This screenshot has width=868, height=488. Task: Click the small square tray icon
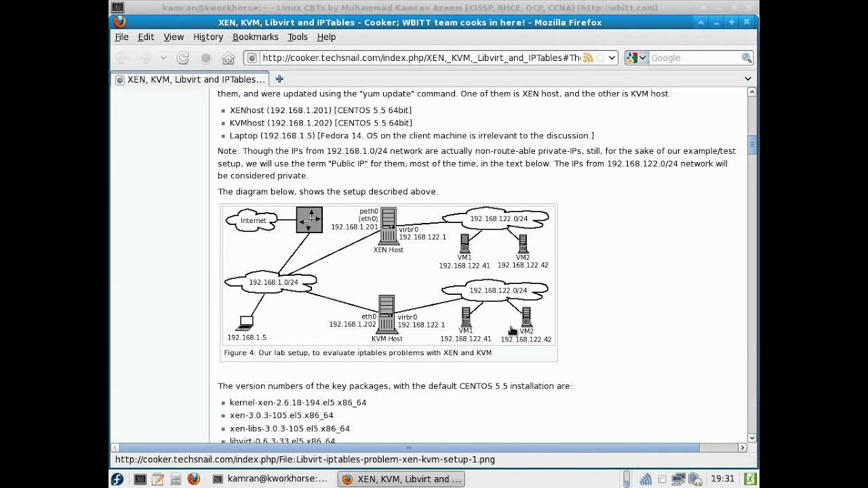point(663,479)
